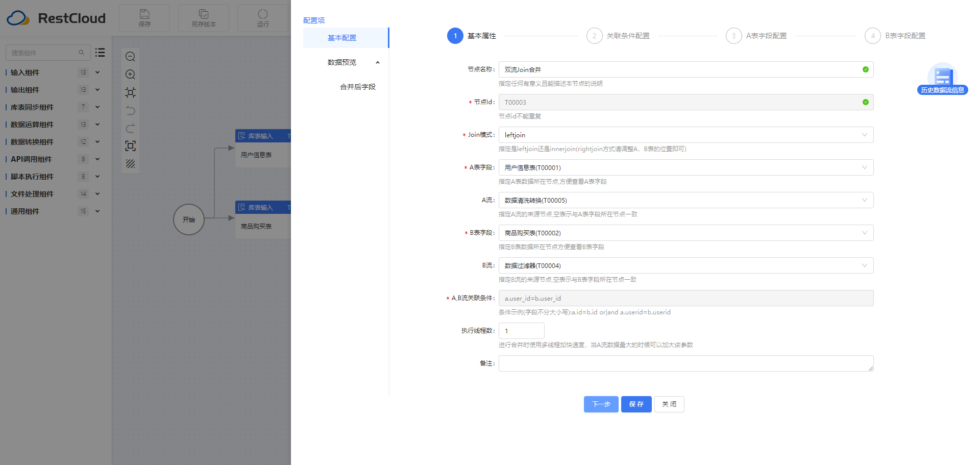Image resolution: width=980 pixels, height=465 pixels.
Task: Open the A表字段 dropdown
Action: (686, 167)
